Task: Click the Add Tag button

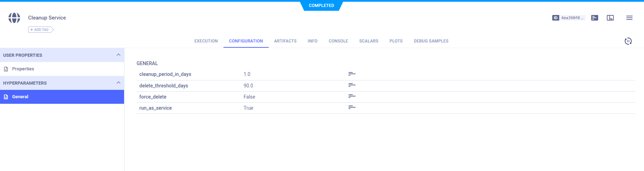Action: (41, 30)
